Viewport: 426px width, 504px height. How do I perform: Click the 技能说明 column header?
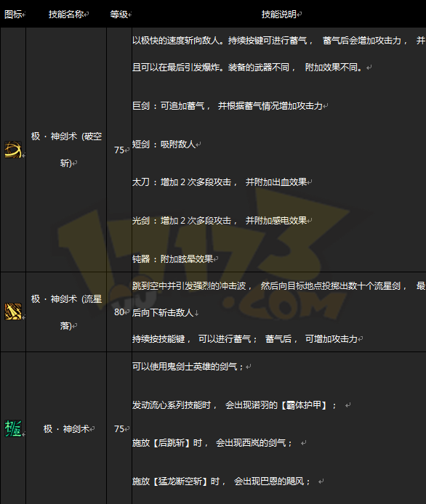pos(279,14)
